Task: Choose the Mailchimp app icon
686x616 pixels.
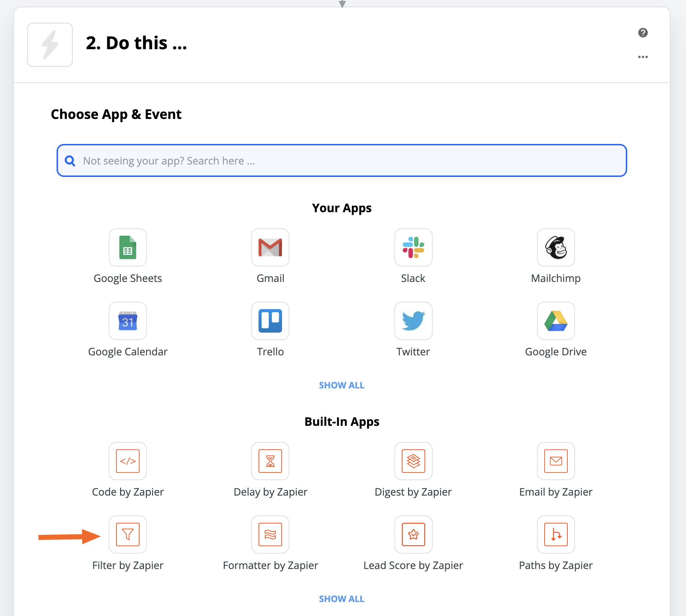Action: point(556,247)
